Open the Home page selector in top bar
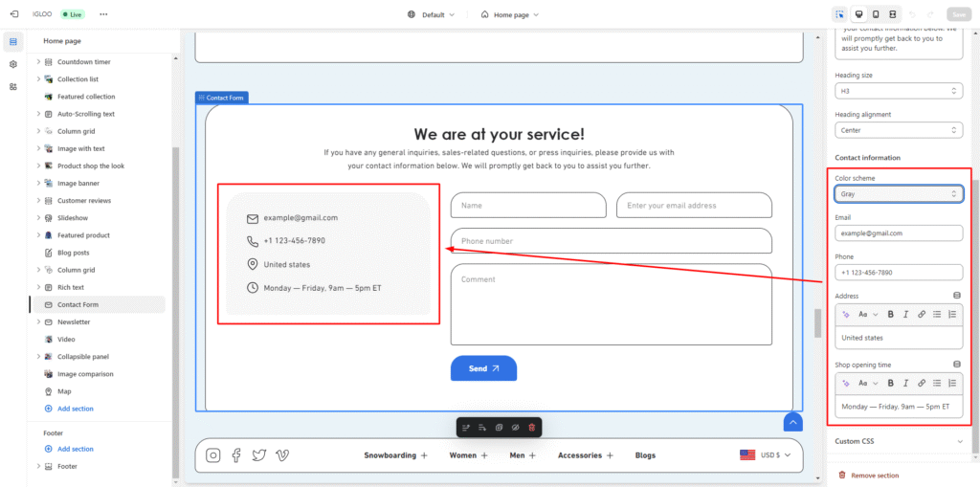The height and width of the screenshot is (487, 980). point(509,14)
